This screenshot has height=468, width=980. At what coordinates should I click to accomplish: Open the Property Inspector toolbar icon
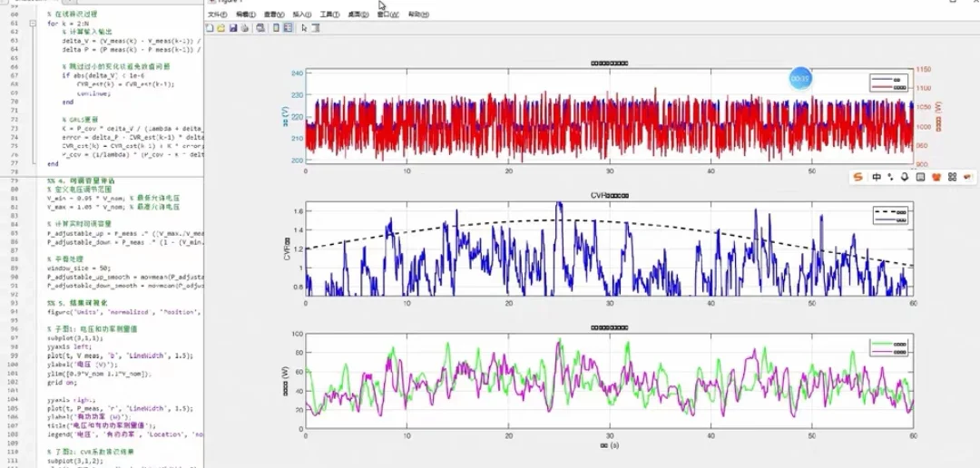tap(316, 28)
